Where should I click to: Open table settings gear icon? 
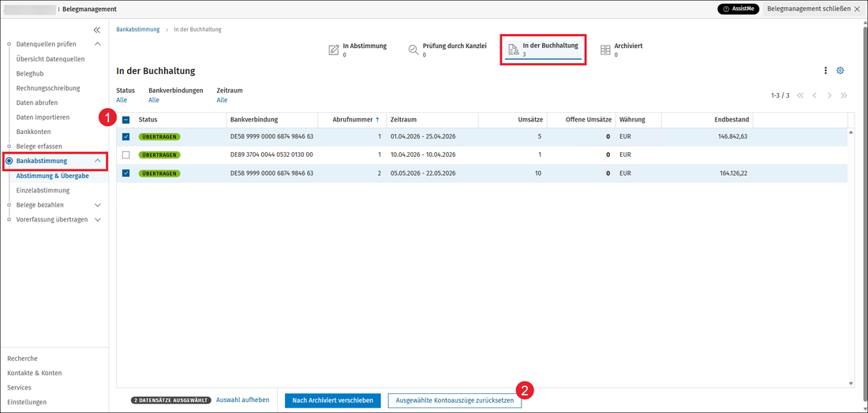pos(840,71)
